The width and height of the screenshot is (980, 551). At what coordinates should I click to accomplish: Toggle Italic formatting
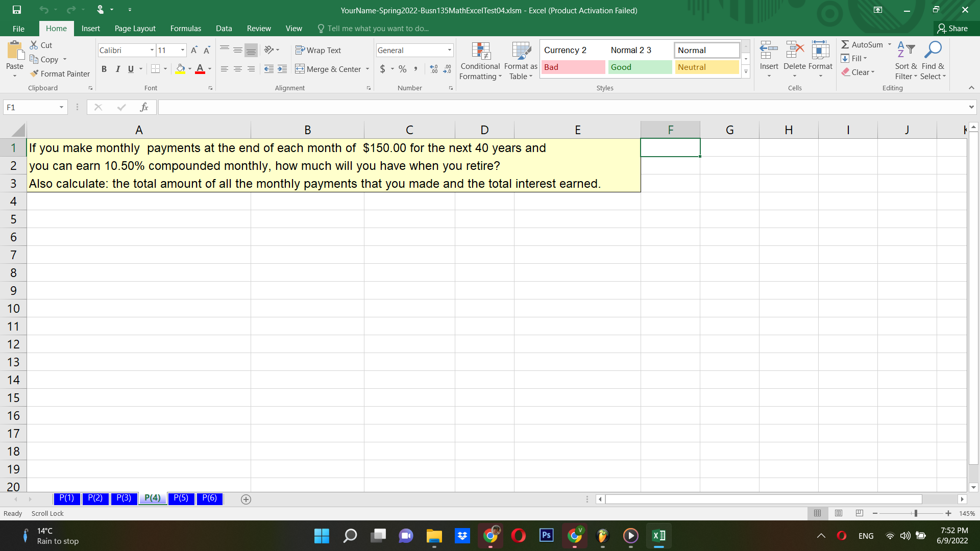click(x=117, y=69)
